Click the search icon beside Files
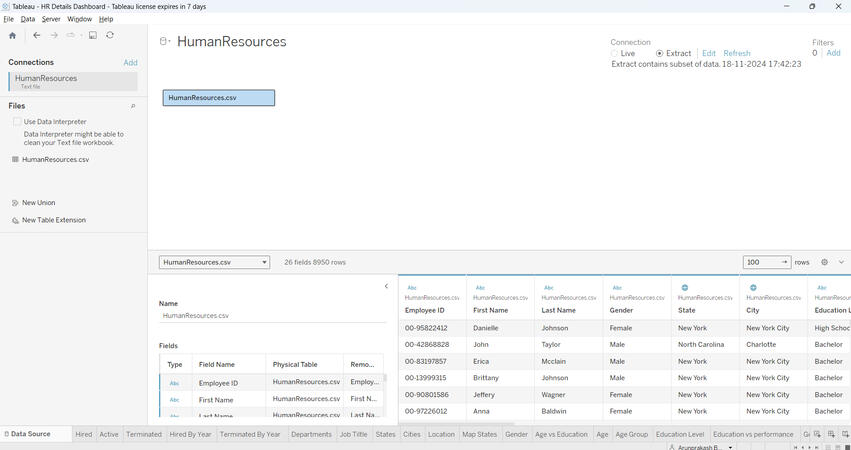This screenshot has width=851, height=450. [133, 105]
